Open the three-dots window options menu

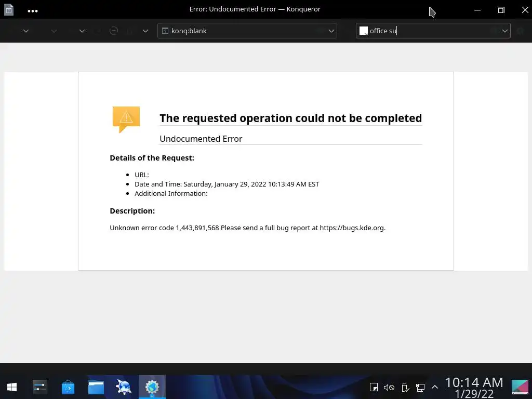click(33, 11)
